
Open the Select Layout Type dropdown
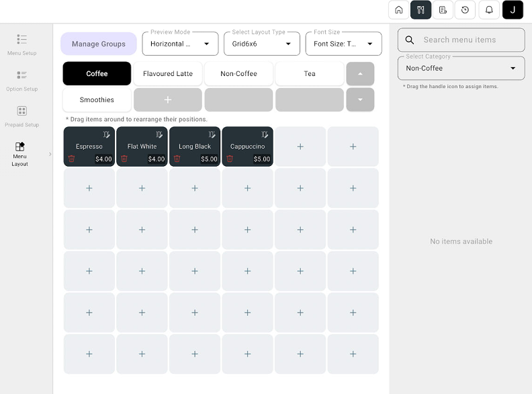click(262, 44)
